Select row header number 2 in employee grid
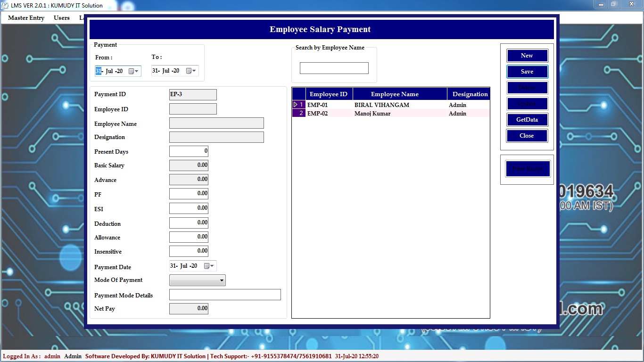644x362 pixels. [x=299, y=113]
